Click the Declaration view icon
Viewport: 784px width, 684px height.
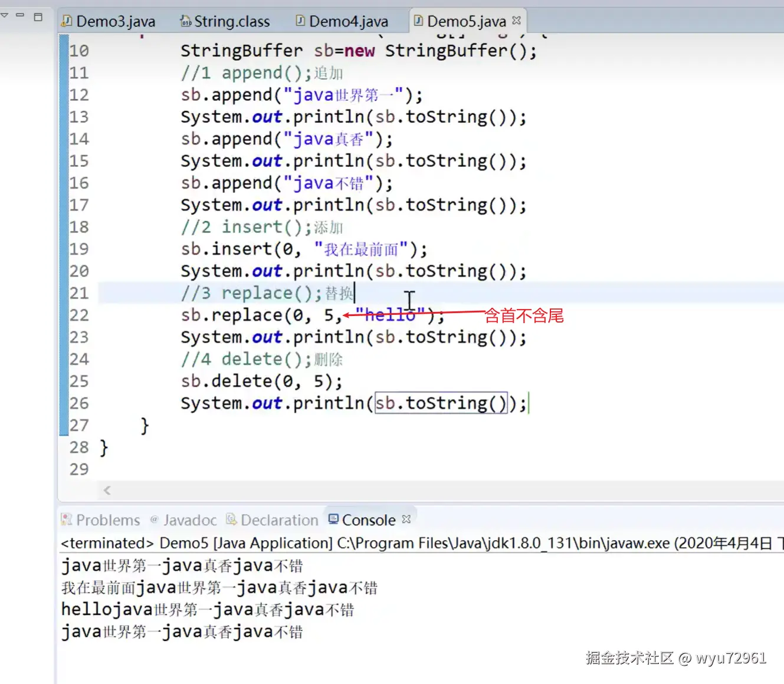coord(231,519)
